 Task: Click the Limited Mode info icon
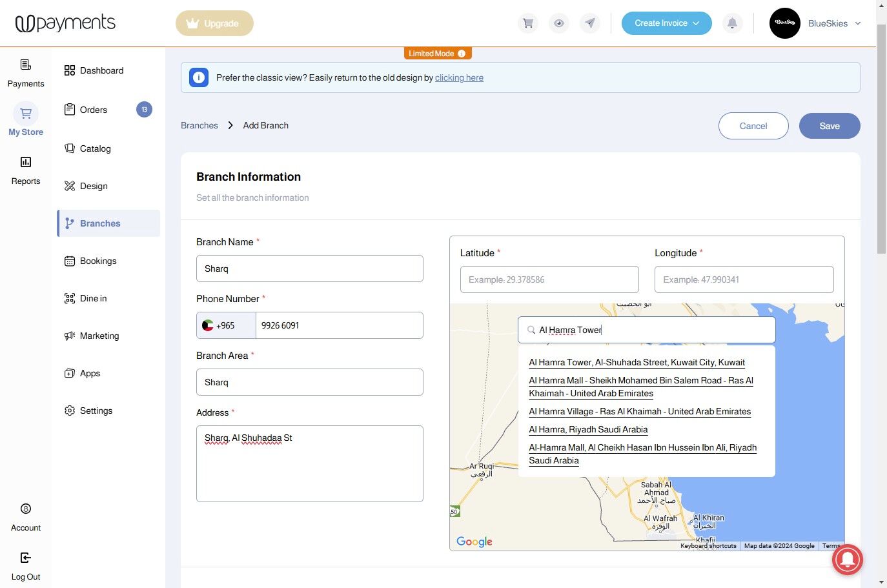(x=462, y=54)
